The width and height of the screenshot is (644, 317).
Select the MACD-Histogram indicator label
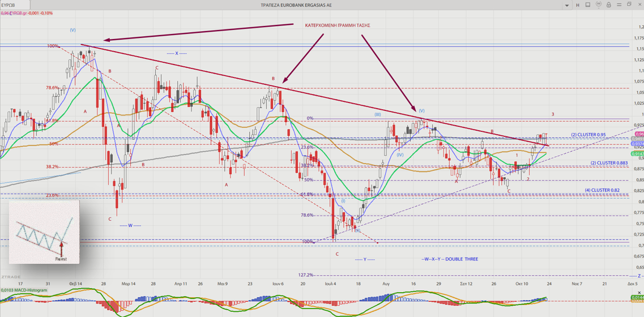[24, 290]
